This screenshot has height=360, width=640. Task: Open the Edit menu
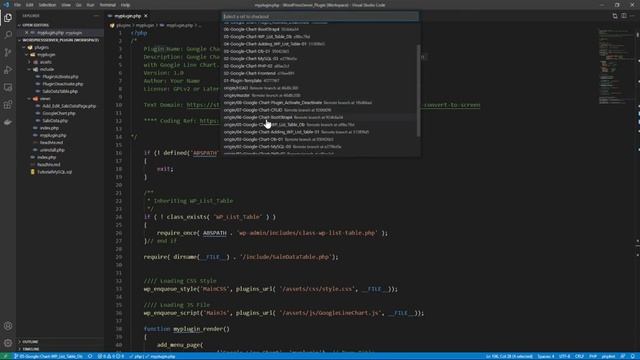(x=29, y=5)
